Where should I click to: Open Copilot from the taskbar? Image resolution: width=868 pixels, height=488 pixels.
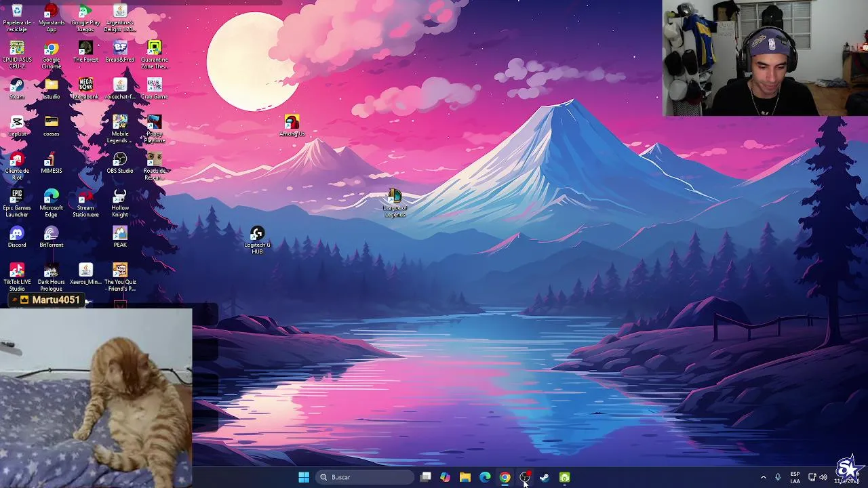coord(445,477)
